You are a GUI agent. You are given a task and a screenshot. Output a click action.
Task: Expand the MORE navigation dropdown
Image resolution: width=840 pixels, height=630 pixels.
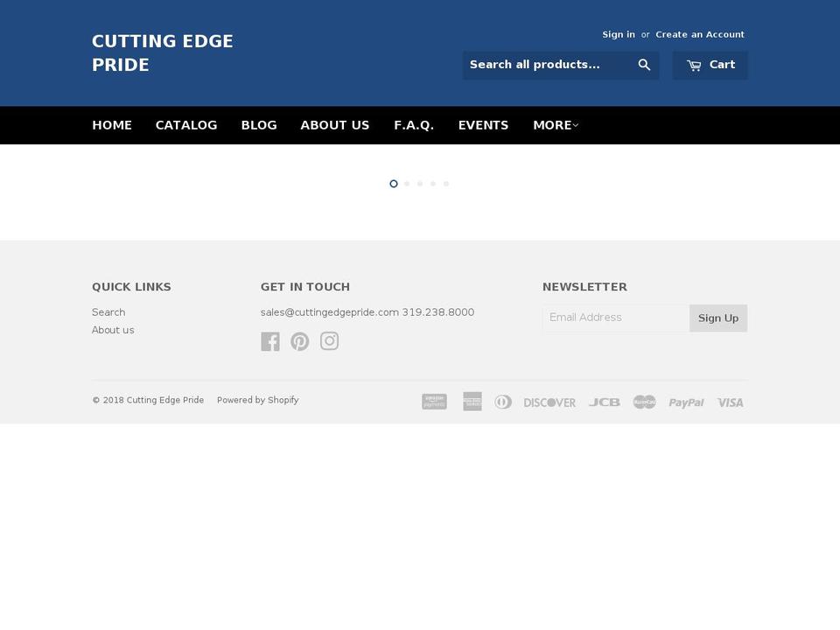coord(556,125)
